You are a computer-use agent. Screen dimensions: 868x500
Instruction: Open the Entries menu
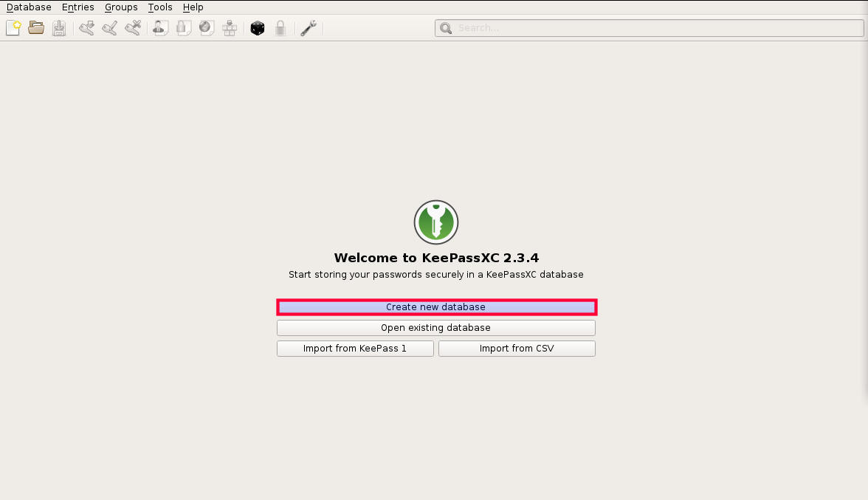pyautogui.click(x=78, y=7)
